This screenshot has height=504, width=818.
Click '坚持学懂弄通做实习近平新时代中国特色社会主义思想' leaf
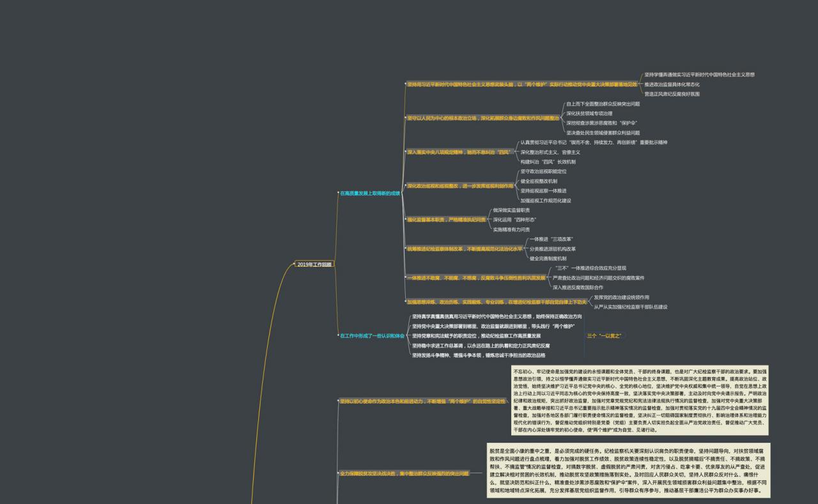tap(699, 75)
